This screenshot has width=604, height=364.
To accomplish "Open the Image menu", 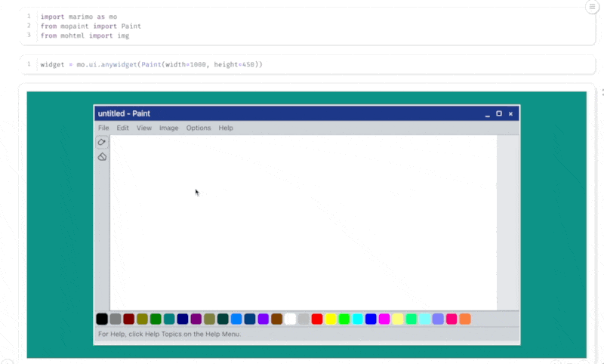I will [x=169, y=128].
